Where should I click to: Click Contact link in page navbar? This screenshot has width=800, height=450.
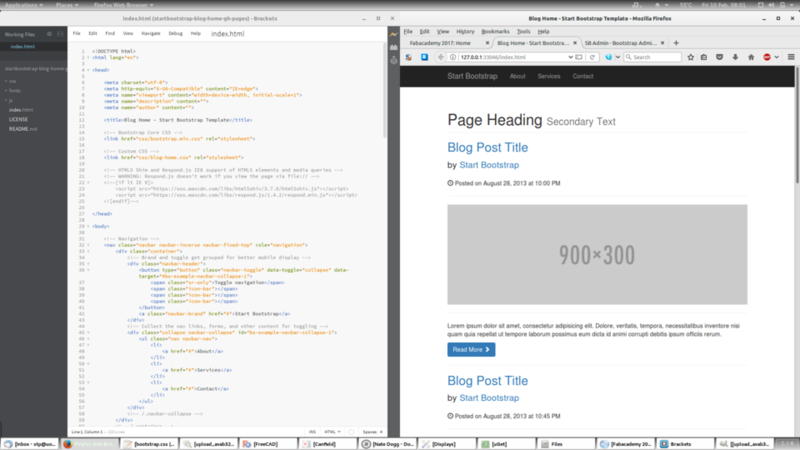[x=583, y=76]
